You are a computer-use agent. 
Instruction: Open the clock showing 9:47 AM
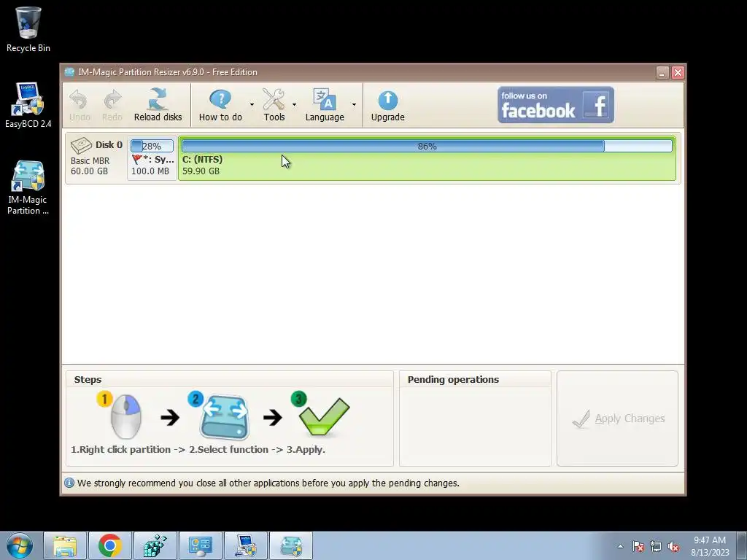coord(710,546)
